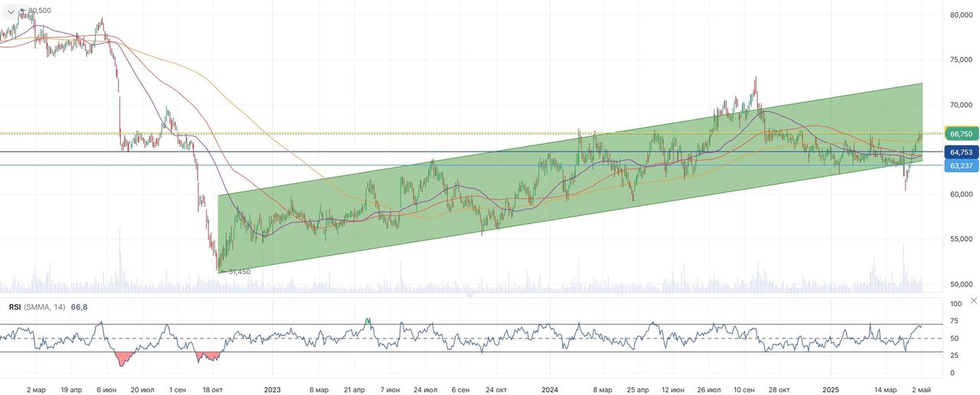Click the RSI indicator title label
The image size is (980, 395).
15,306
